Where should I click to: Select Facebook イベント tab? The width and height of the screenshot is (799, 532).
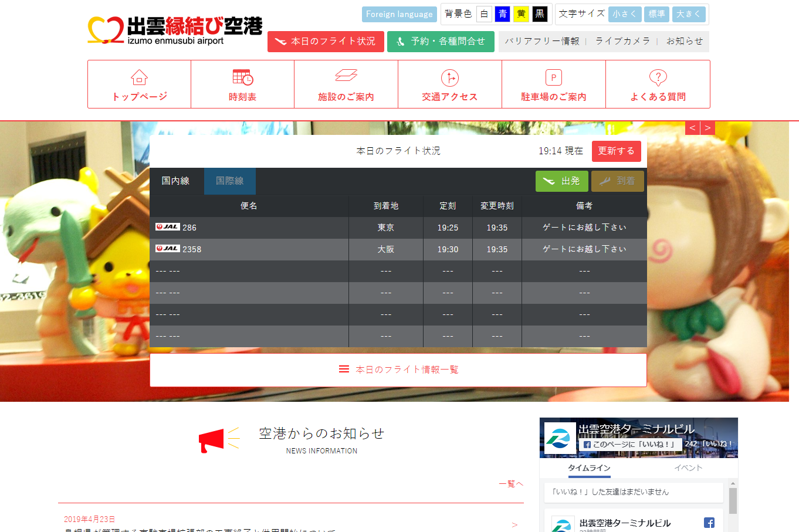(688, 468)
